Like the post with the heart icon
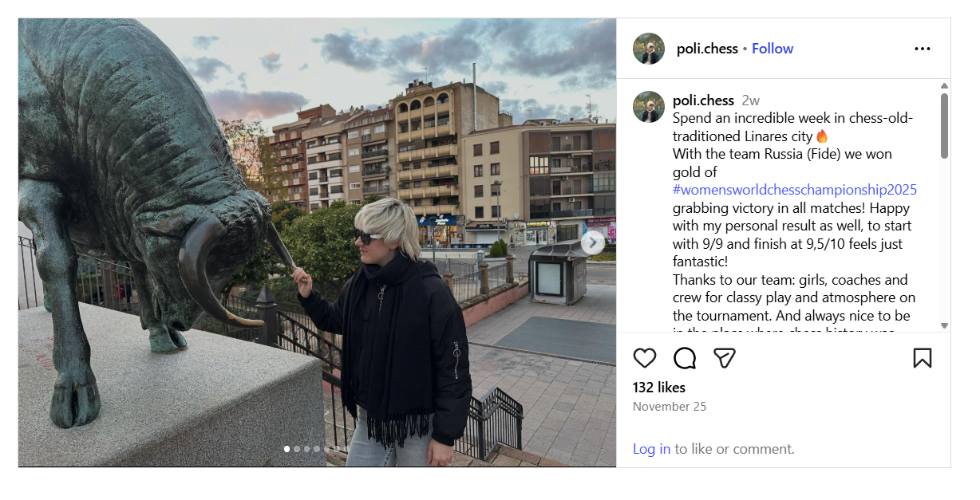Image resolution: width=980 pixels, height=500 pixels. click(645, 358)
